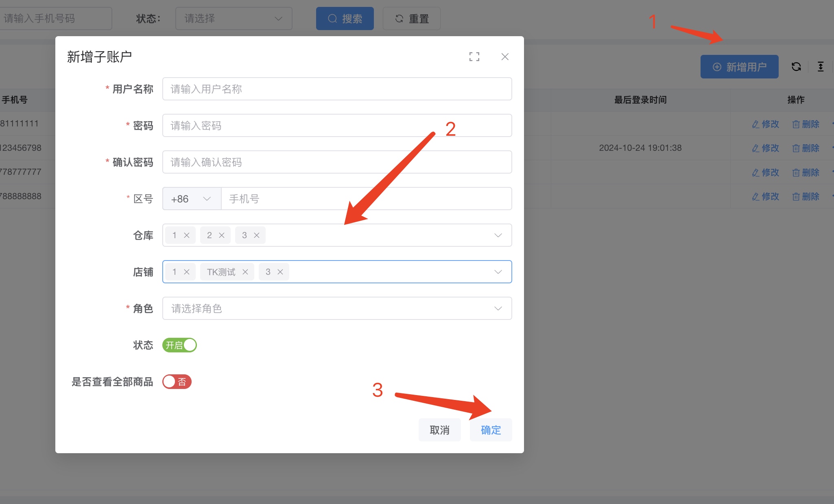Image resolution: width=834 pixels, height=504 pixels.
Task: Click the plus icon in 新增用户 button
Action: point(717,67)
